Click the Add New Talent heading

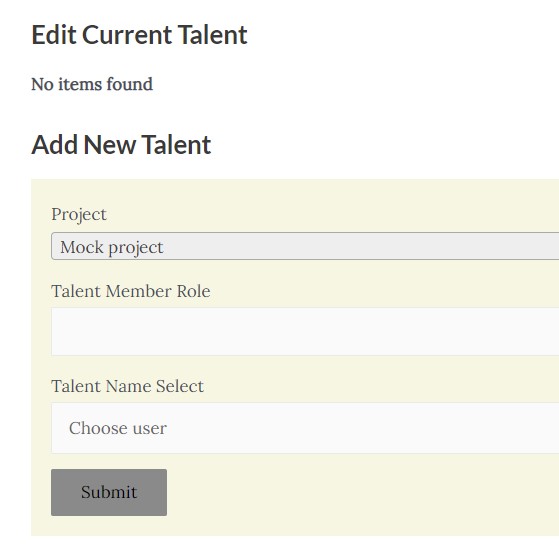pyautogui.click(x=121, y=145)
